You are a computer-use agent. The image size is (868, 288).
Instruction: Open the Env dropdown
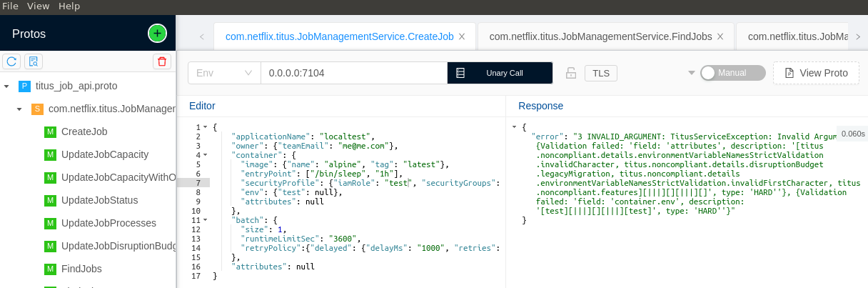click(x=224, y=73)
